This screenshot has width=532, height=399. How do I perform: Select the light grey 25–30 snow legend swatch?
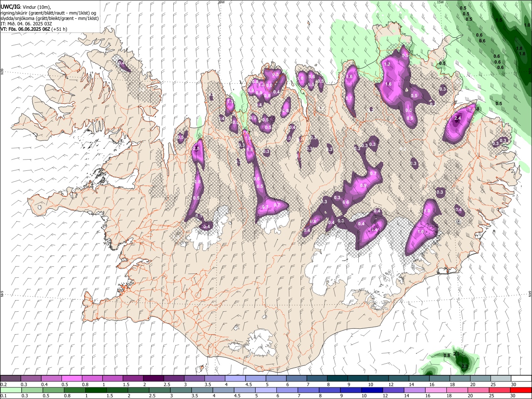pos(500,379)
